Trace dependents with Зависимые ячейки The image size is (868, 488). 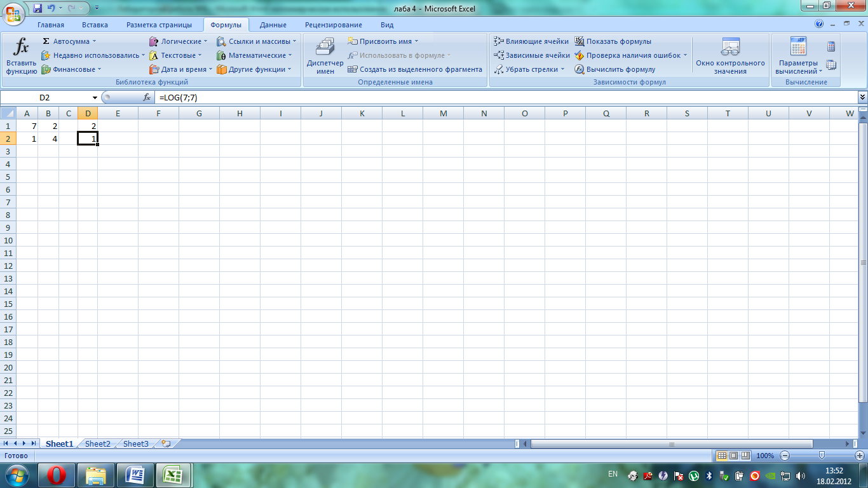tap(532, 55)
